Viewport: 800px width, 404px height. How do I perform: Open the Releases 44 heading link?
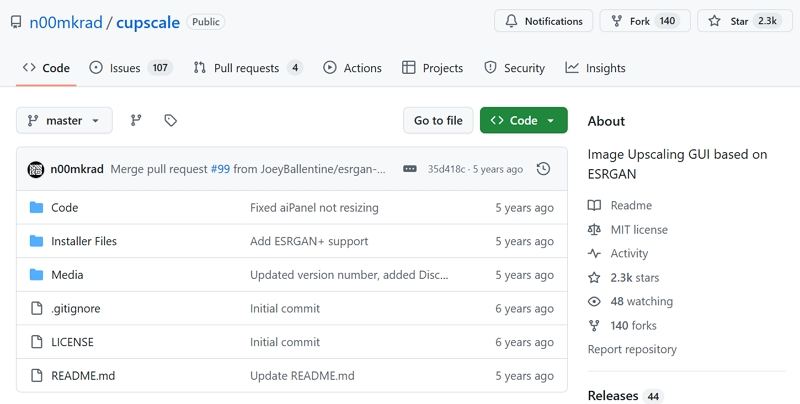[625, 396]
